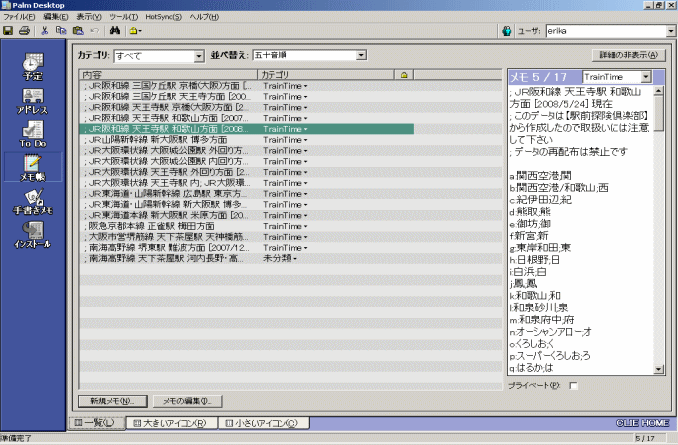The height and width of the screenshot is (445, 678).
Task: Select memo 大阪城公園駅 内回り方
Action: tap(247, 161)
